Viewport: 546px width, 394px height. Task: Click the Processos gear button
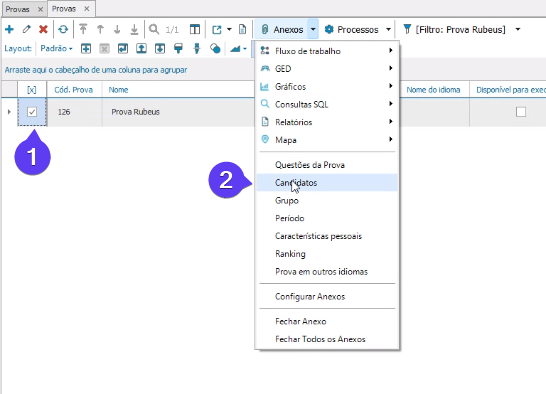pos(351,30)
